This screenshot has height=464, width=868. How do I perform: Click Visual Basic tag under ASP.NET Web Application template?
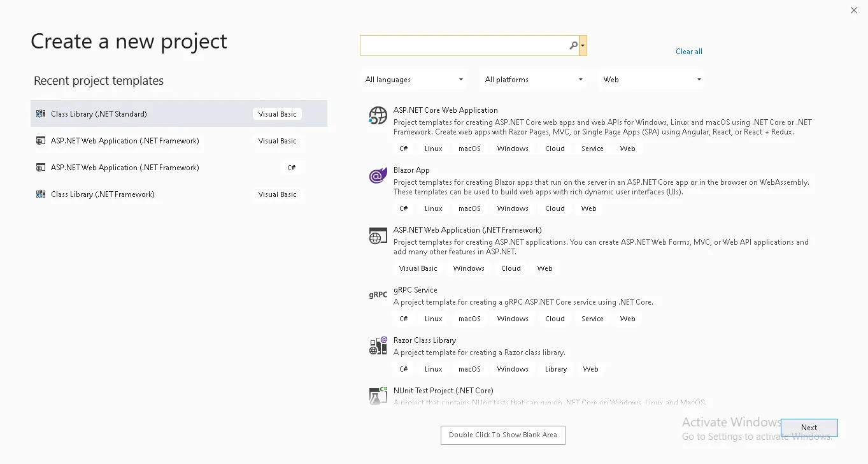coord(418,268)
